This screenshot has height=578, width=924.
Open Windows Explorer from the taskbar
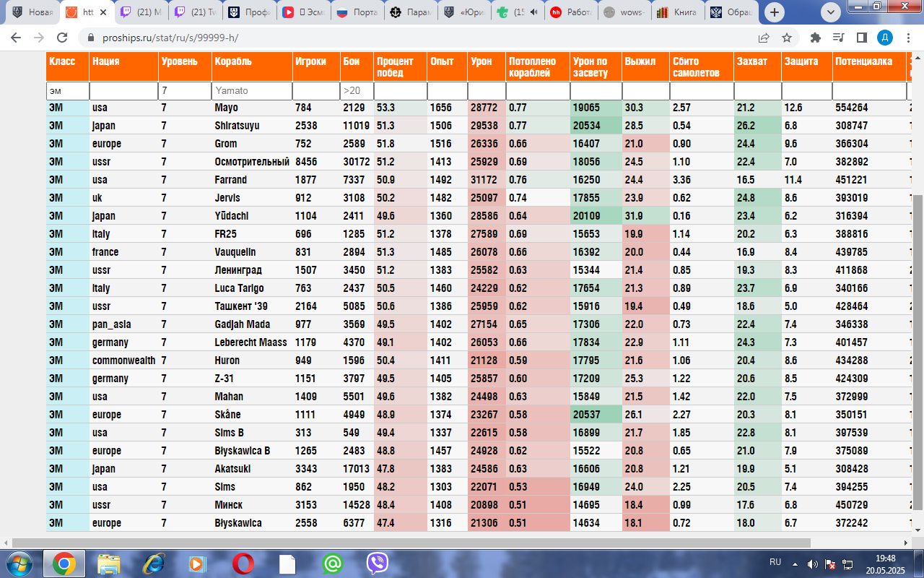109,563
